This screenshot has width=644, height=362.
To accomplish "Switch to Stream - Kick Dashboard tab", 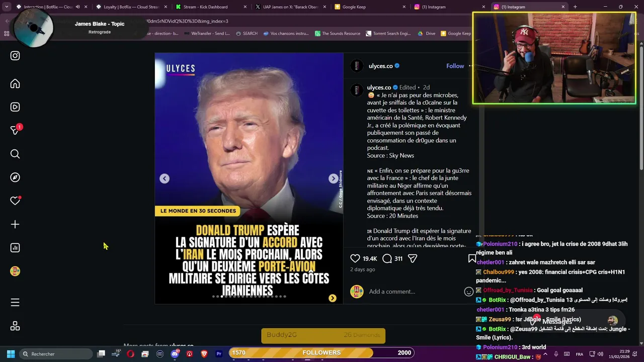I will click(211, 7).
